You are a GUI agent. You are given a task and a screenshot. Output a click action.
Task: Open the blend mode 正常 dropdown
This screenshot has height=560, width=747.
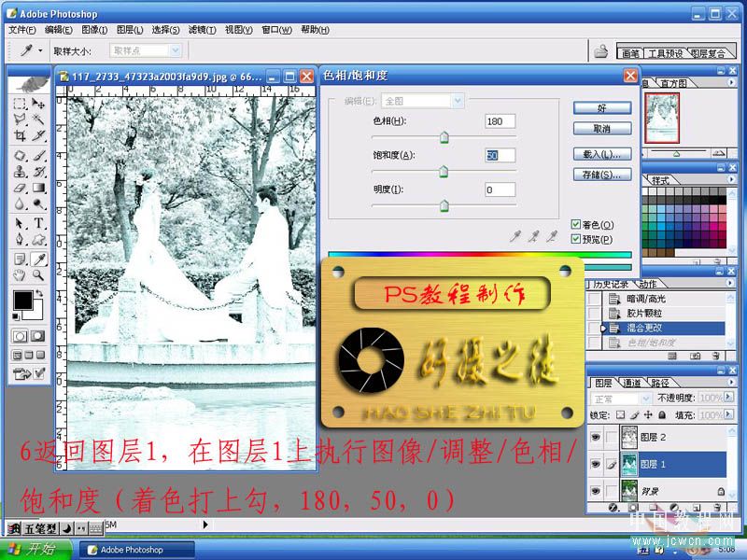[620, 399]
